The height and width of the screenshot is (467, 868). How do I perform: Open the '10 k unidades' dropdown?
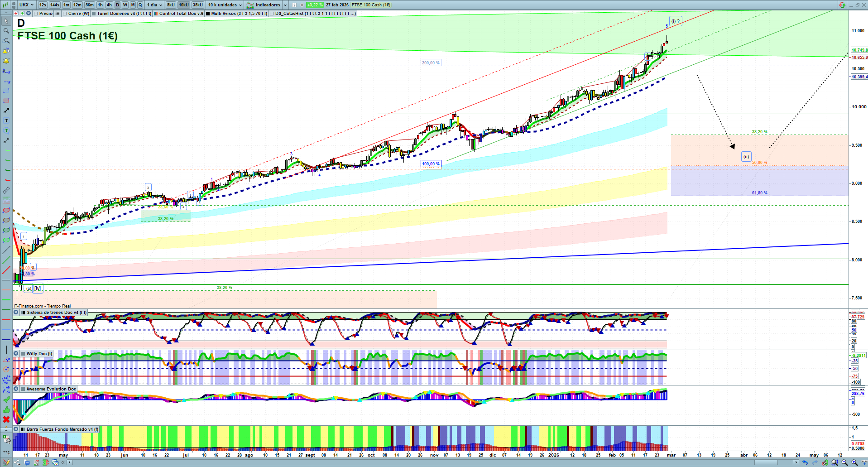pyautogui.click(x=225, y=5)
